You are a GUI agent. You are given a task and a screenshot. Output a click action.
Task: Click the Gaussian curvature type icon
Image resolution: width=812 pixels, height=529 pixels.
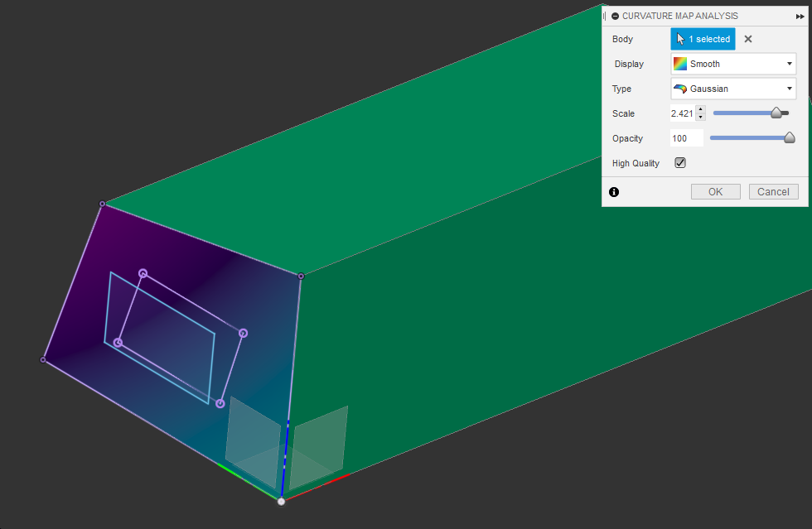[x=680, y=89]
